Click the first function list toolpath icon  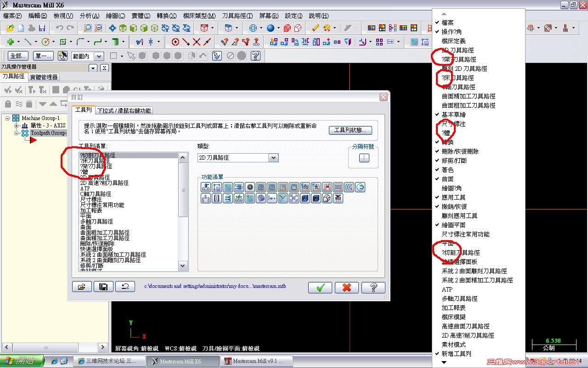click(x=206, y=187)
